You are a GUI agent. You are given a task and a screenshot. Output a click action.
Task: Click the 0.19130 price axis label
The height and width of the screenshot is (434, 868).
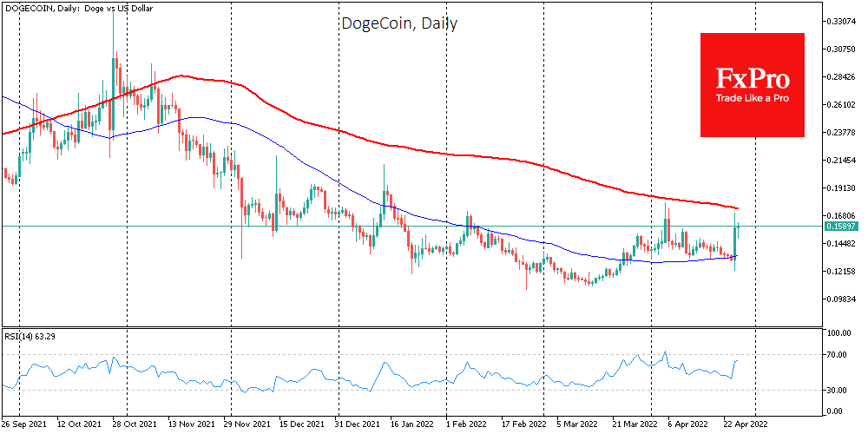pyautogui.click(x=839, y=188)
